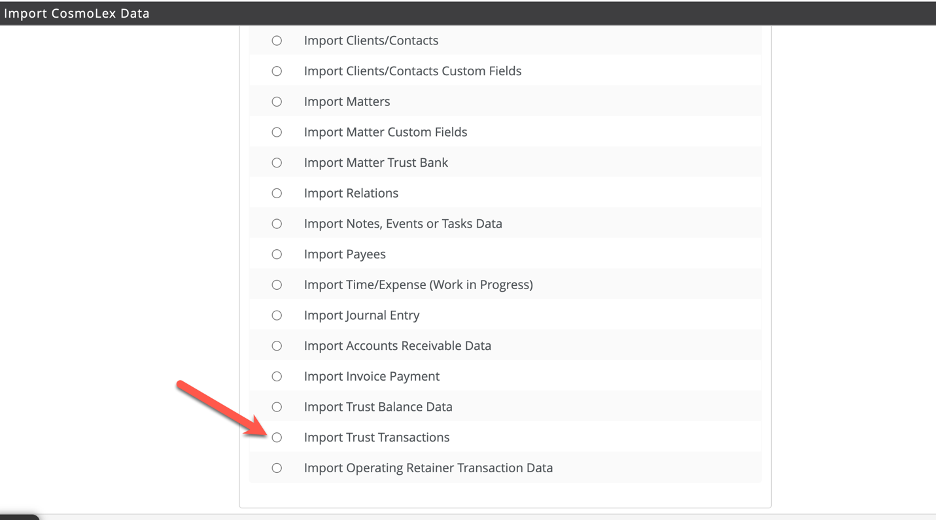Image resolution: width=936 pixels, height=520 pixels.
Task: Select Import Trust Balance Data radio button
Action: 277,407
